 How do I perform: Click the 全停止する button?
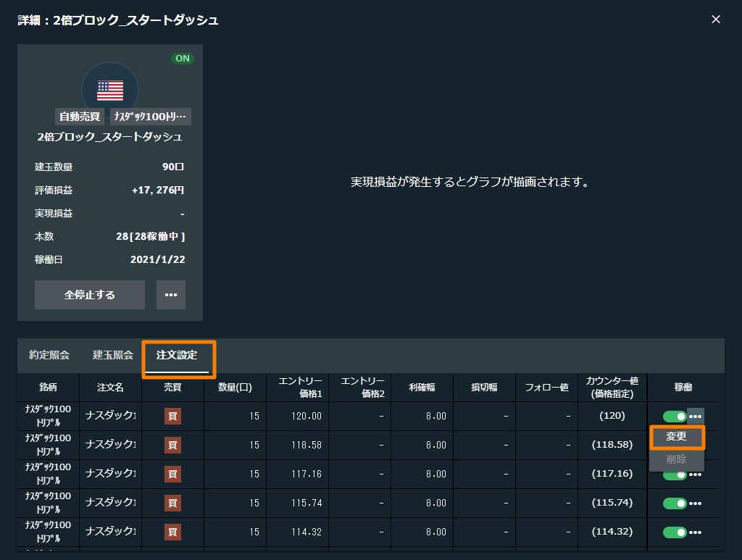(89, 295)
